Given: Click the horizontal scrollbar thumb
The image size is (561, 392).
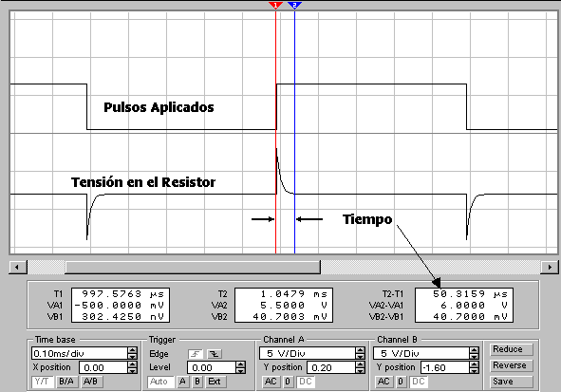Looking at the screenshot, I should pyautogui.click(x=193, y=267).
